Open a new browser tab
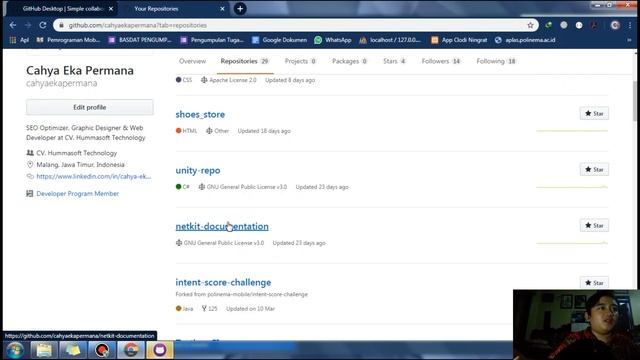 point(240,9)
